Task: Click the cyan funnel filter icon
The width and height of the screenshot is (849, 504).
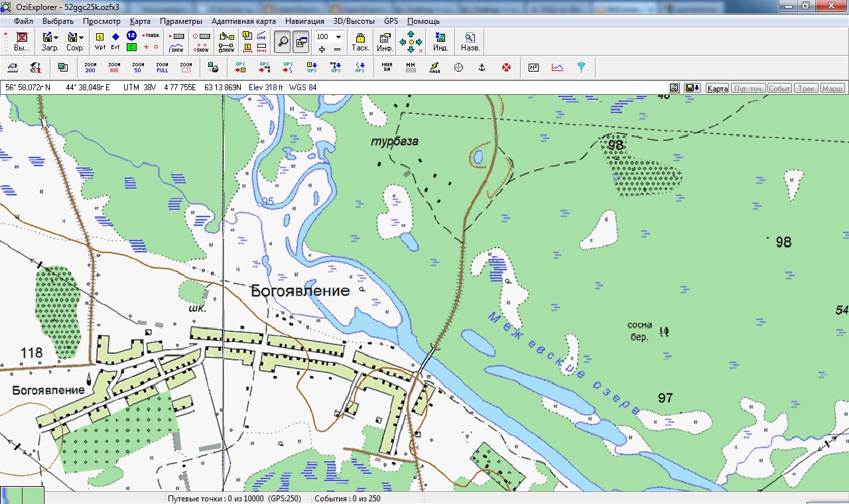Action: pyautogui.click(x=581, y=67)
